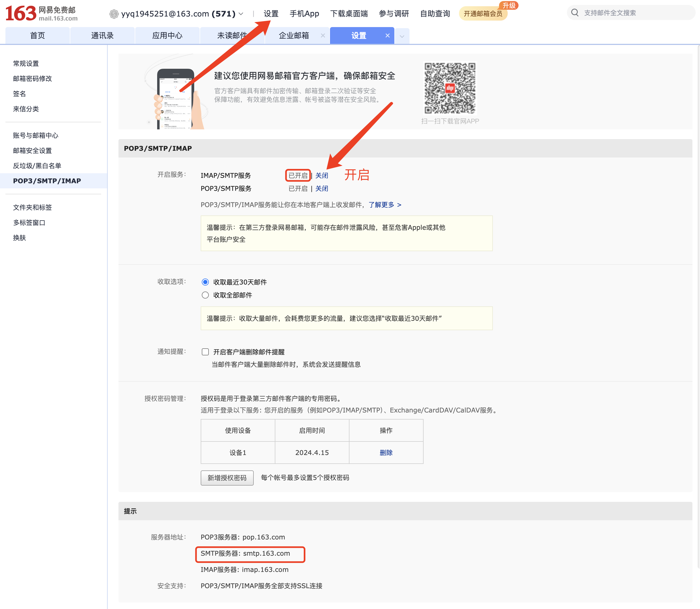Open 常规设置 in sidebar
The image size is (700, 609).
26,64
